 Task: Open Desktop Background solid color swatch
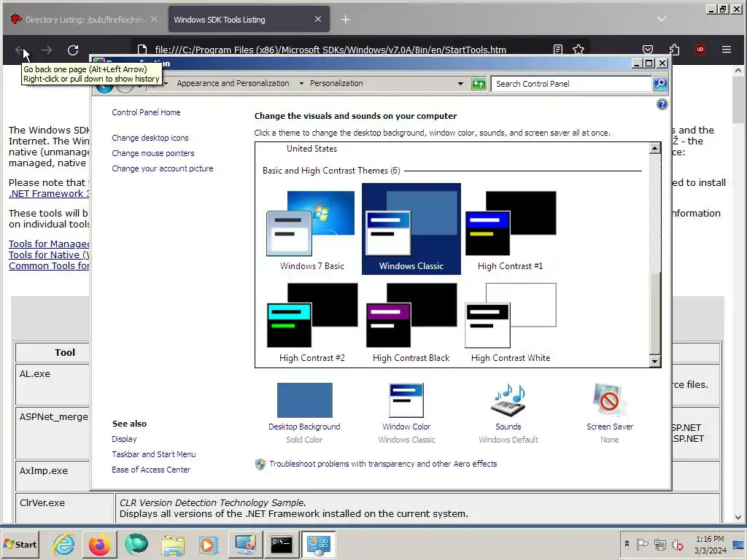pos(304,400)
